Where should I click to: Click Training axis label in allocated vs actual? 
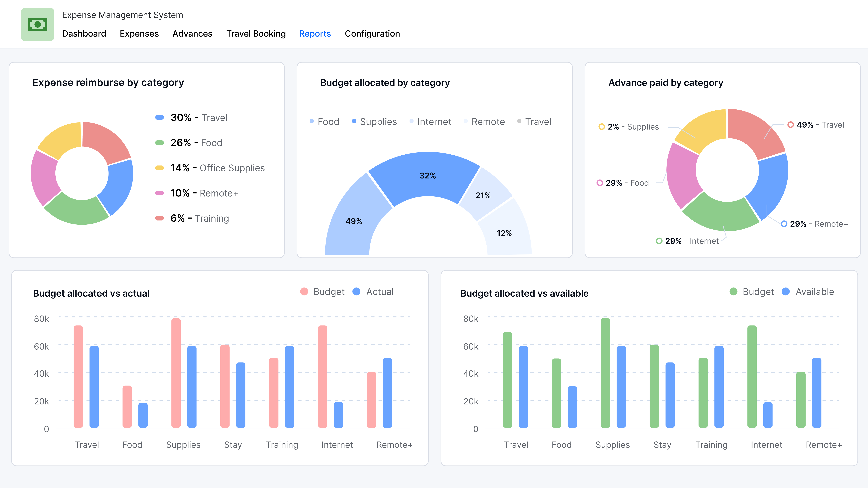tap(282, 445)
